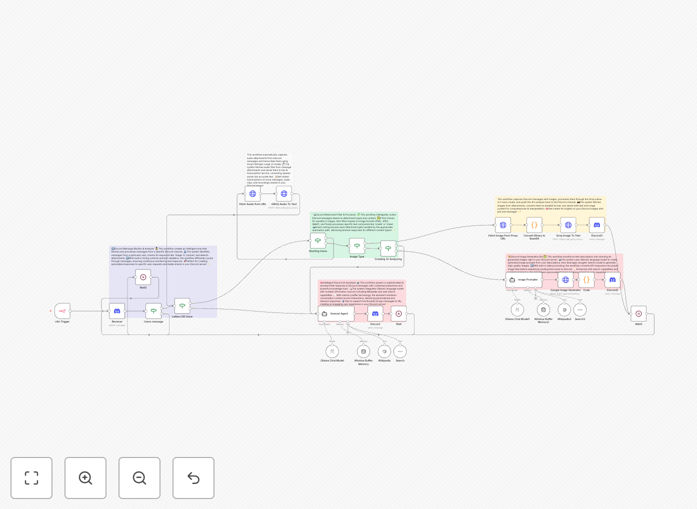The width and height of the screenshot is (697, 509).
Task: Select the Check message switch node
Action: click(153, 311)
